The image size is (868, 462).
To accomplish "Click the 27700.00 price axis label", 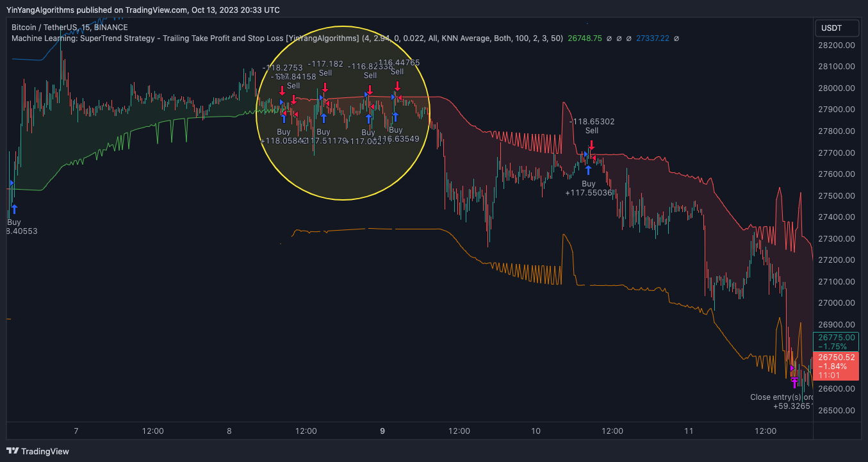I will (x=837, y=153).
